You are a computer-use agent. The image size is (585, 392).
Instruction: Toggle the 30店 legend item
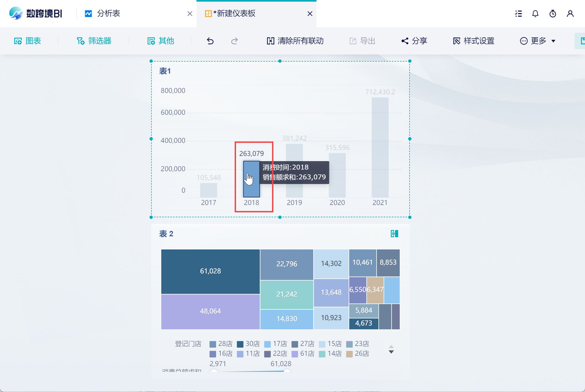coord(248,344)
